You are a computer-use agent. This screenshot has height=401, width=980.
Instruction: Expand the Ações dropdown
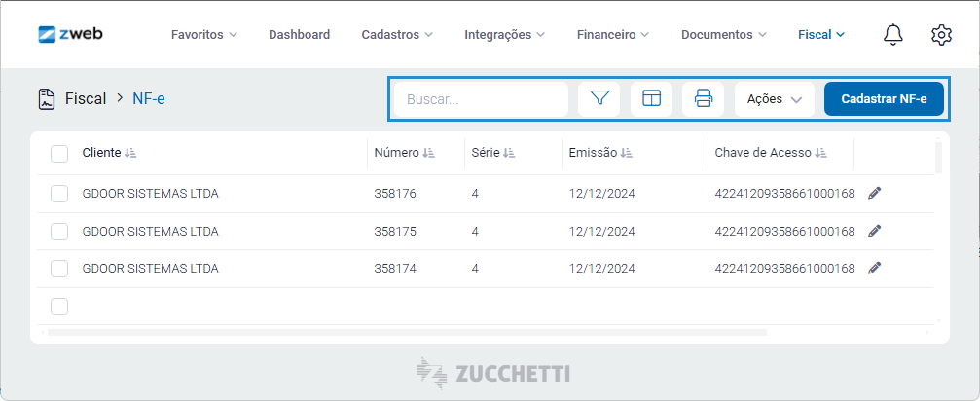click(x=775, y=98)
